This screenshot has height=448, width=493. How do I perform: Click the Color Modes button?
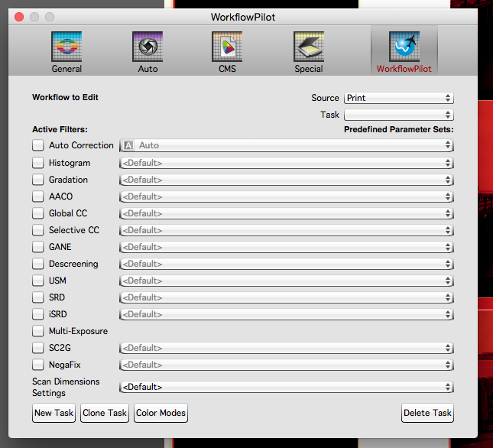tap(161, 413)
